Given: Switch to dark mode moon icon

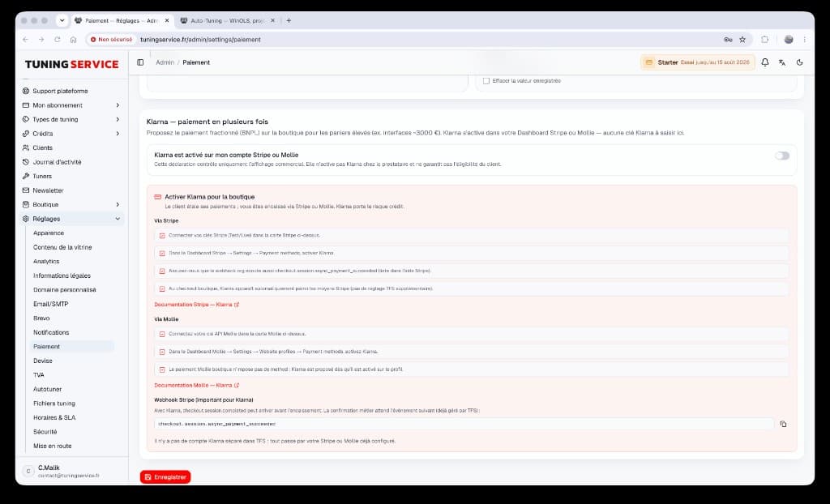Looking at the screenshot, I should pos(800,62).
